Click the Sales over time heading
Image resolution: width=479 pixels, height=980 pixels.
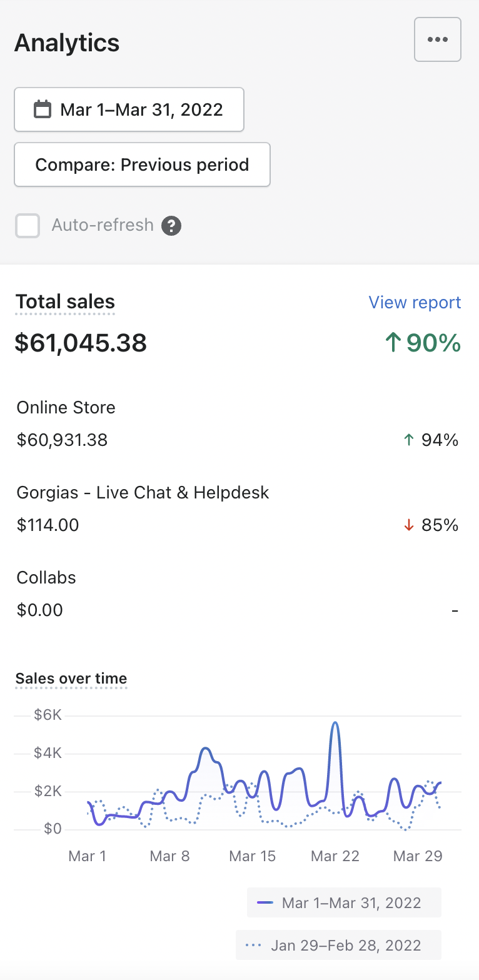[x=71, y=679]
